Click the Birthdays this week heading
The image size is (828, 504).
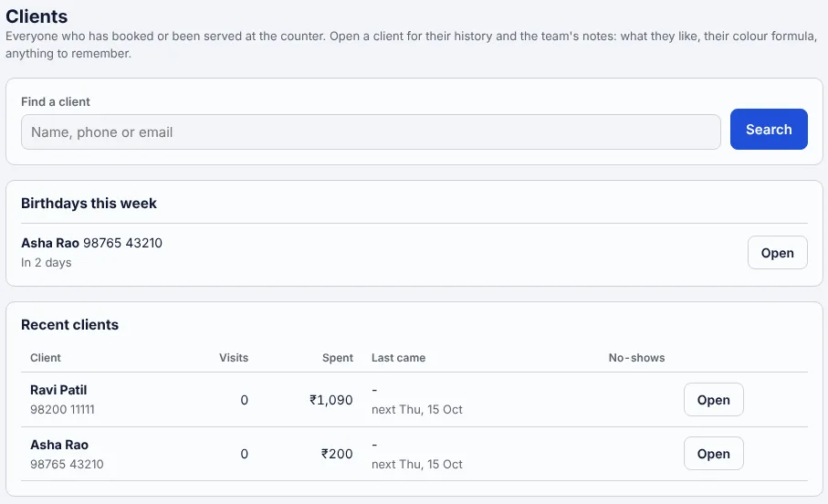pos(89,204)
